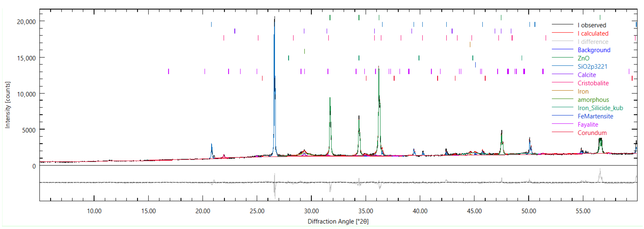Screen dimensions: 644x229
Task: Select the 'ZnO' legend entry
Action: [x=583, y=58]
